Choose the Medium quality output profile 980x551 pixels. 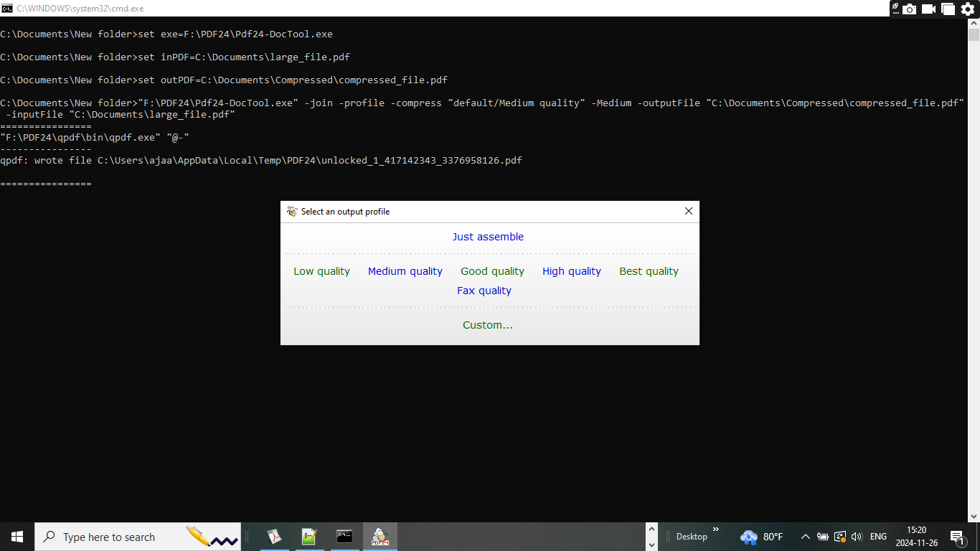(405, 271)
